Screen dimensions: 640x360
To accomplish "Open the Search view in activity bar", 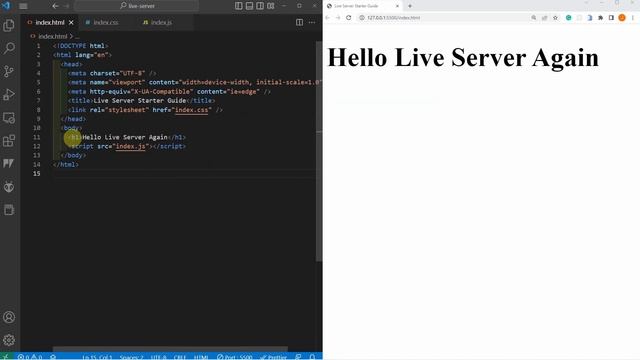I will point(9,48).
